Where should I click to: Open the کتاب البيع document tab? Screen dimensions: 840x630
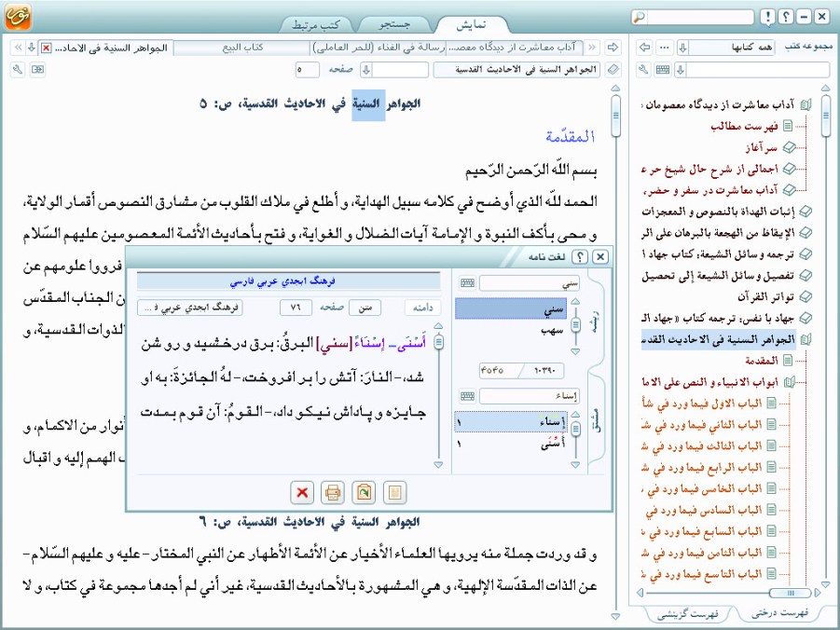242,48
